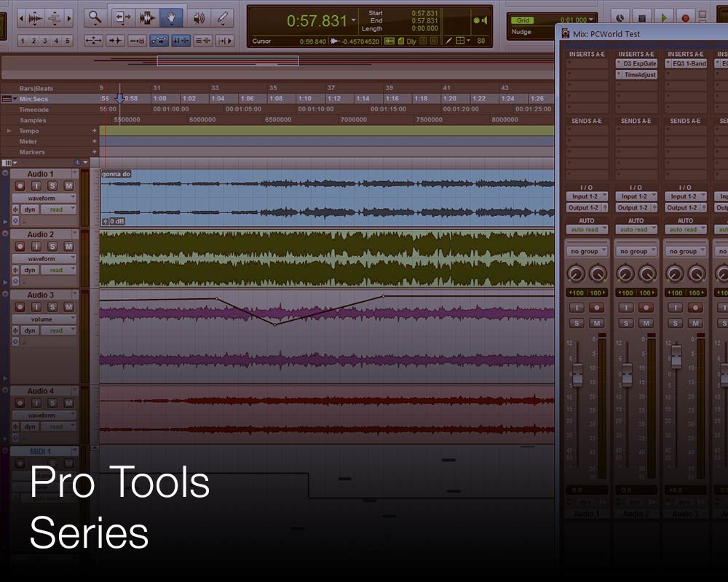Add a marker using Markers plus button

tap(95, 152)
